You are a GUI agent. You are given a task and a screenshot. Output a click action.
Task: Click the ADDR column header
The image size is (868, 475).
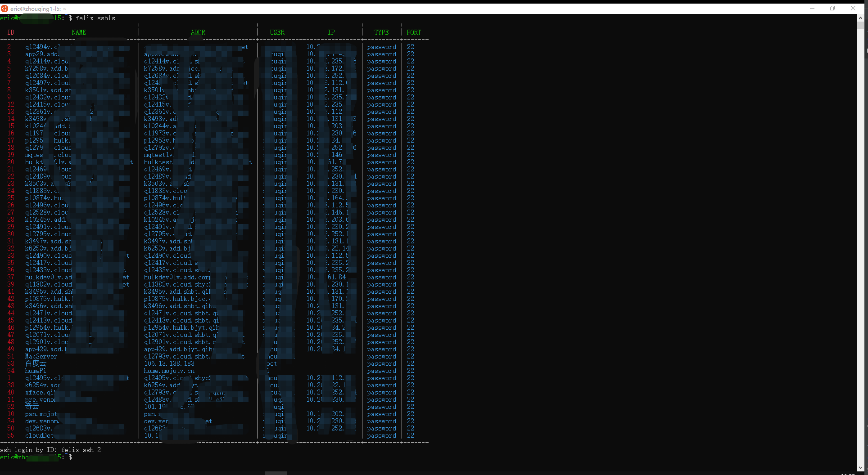click(198, 32)
